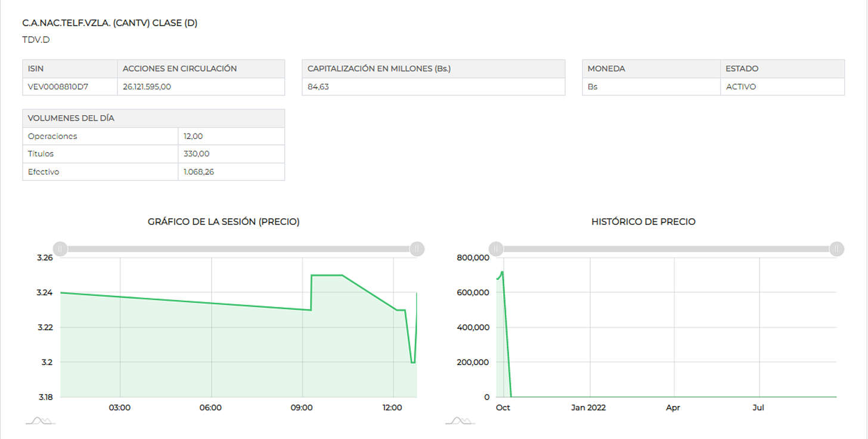Click the ISIN column header
The width and height of the screenshot is (868, 439).
pos(36,69)
